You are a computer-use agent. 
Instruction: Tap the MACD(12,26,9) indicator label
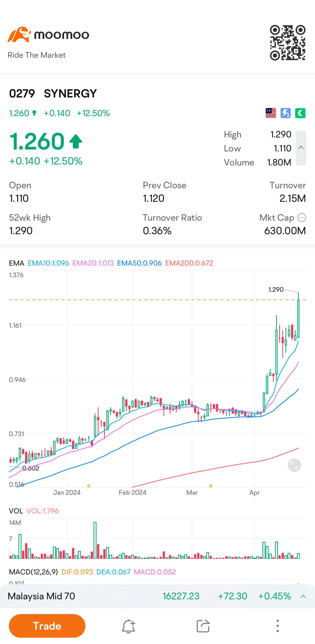click(33, 572)
